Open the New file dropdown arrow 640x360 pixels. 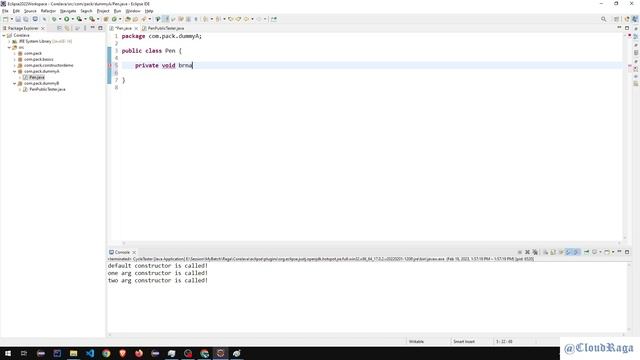11,19
